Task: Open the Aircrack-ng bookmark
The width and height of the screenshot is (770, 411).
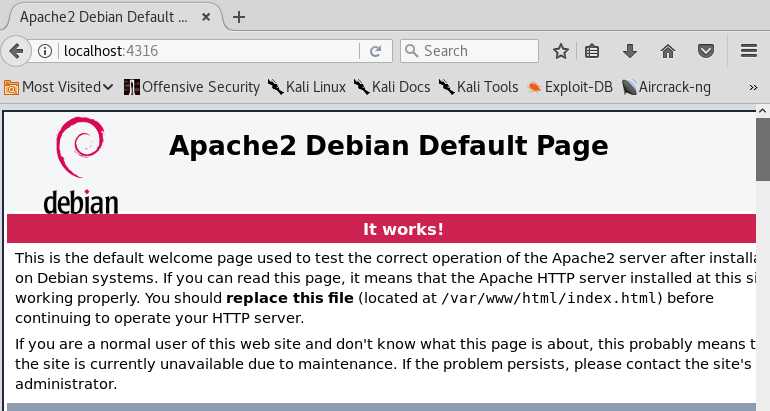Action: (x=666, y=87)
